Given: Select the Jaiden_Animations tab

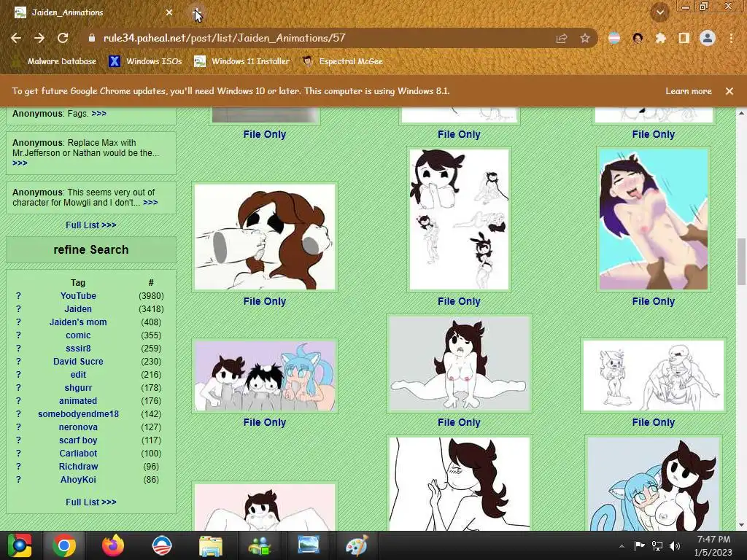Looking at the screenshot, I should (x=93, y=12).
